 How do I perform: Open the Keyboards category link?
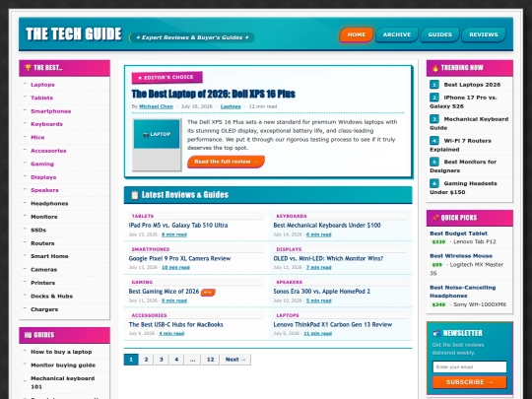click(46, 124)
